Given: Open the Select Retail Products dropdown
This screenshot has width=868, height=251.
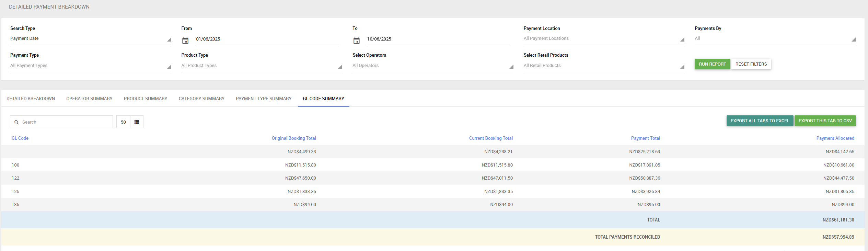Looking at the screenshot, I should (604, 66).
